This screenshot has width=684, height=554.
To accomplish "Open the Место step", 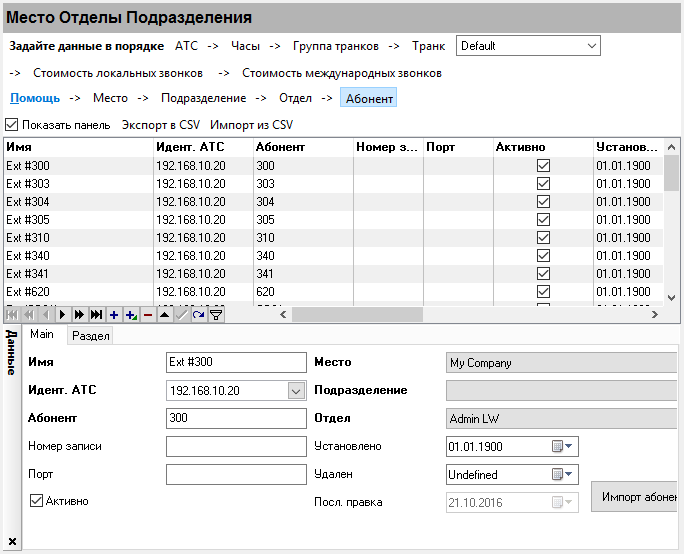I will (110, 98).
